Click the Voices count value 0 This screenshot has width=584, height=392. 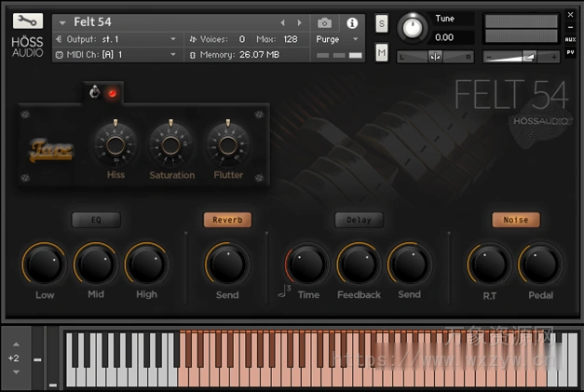[x=242, y=39]
